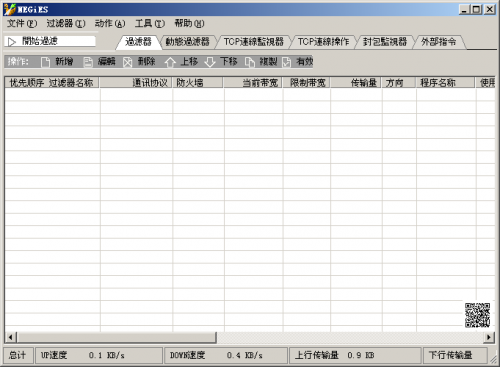Switch to the 封包監視器 tab
Image resolution: width=500 pixels, height=367 pixels.
(x=385, y=42)
